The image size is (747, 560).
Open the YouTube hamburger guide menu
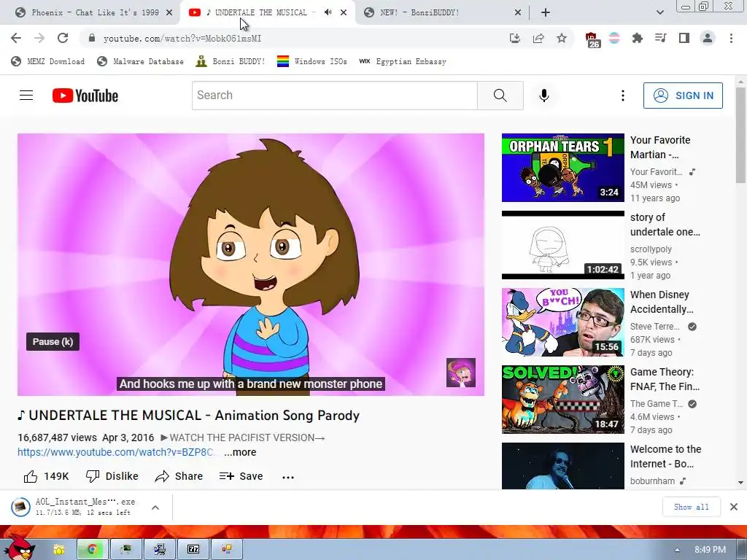(26, 96)
